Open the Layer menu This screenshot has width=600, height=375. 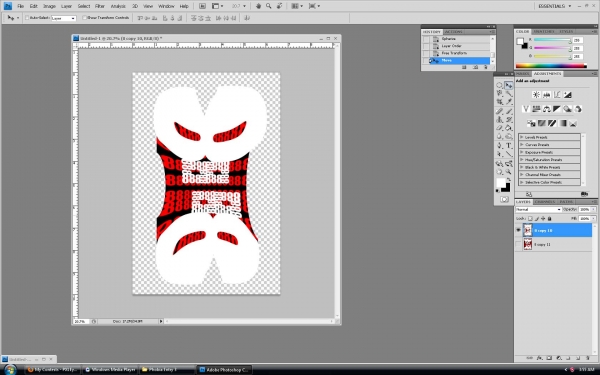[x=67, y=6]
